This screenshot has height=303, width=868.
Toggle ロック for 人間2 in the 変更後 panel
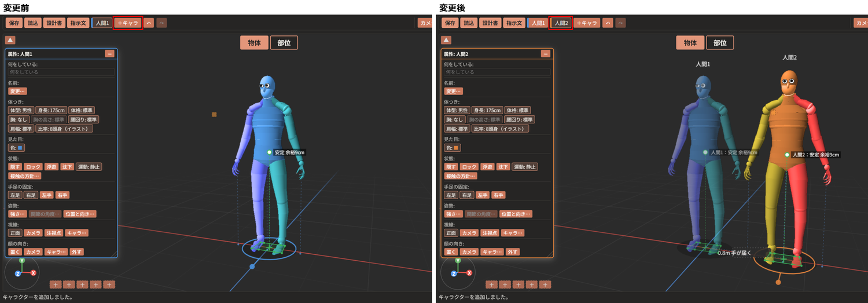click(469, 167)
